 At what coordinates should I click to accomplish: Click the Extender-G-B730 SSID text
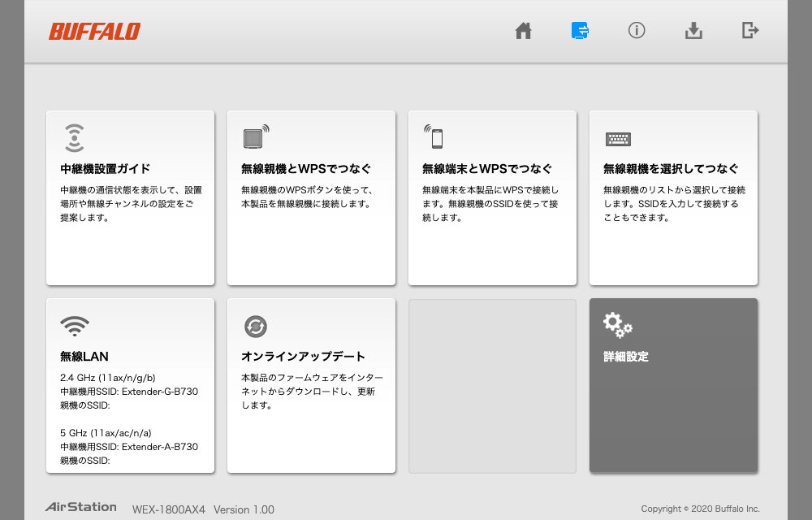click(159, 392)
